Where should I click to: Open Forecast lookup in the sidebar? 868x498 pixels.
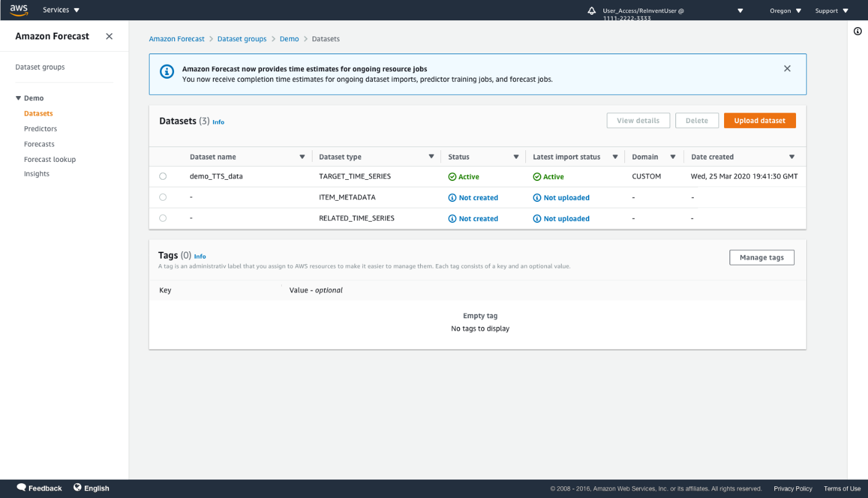pos(50,159)
